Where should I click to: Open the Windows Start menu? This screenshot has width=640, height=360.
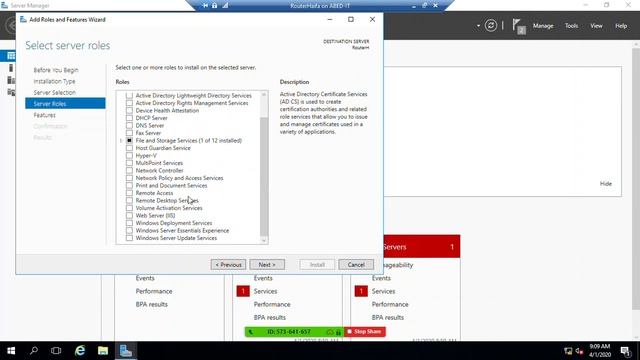(x=11, y=351)
